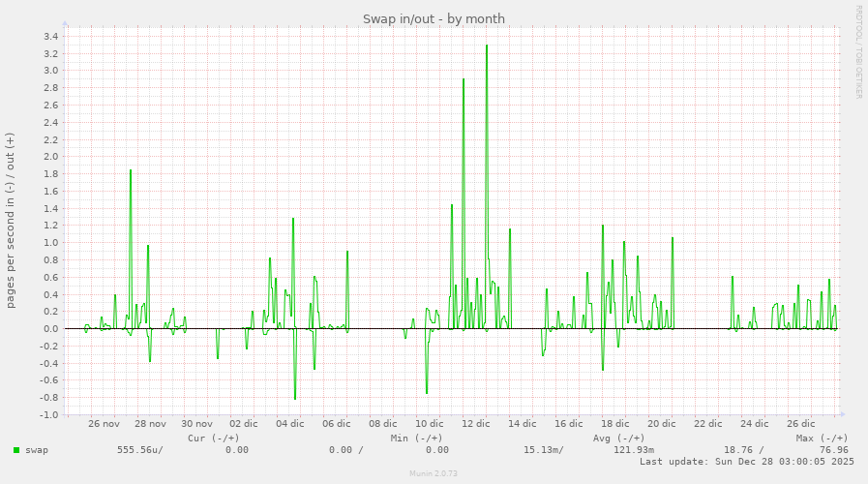Click the Last update timestamp text
868x484 pixels.
point(746,462)
